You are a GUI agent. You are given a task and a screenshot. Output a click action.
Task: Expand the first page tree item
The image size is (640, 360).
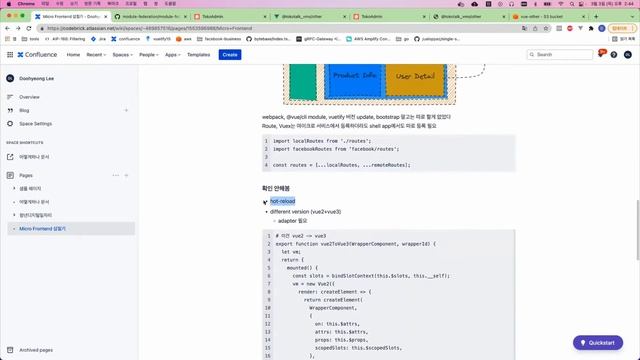tap(14, 189)
